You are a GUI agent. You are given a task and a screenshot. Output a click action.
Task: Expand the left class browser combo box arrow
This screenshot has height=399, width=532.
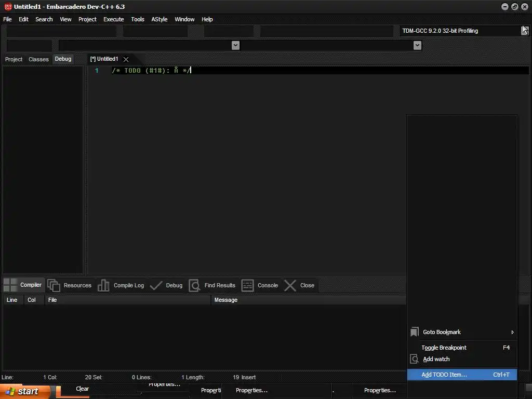(235, 45)
